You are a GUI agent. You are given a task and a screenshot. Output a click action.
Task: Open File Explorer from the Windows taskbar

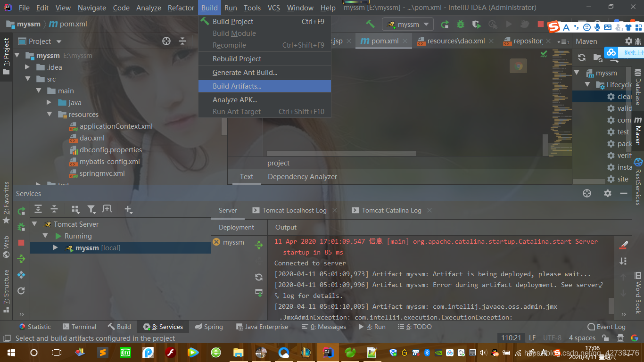click(239, 353)
